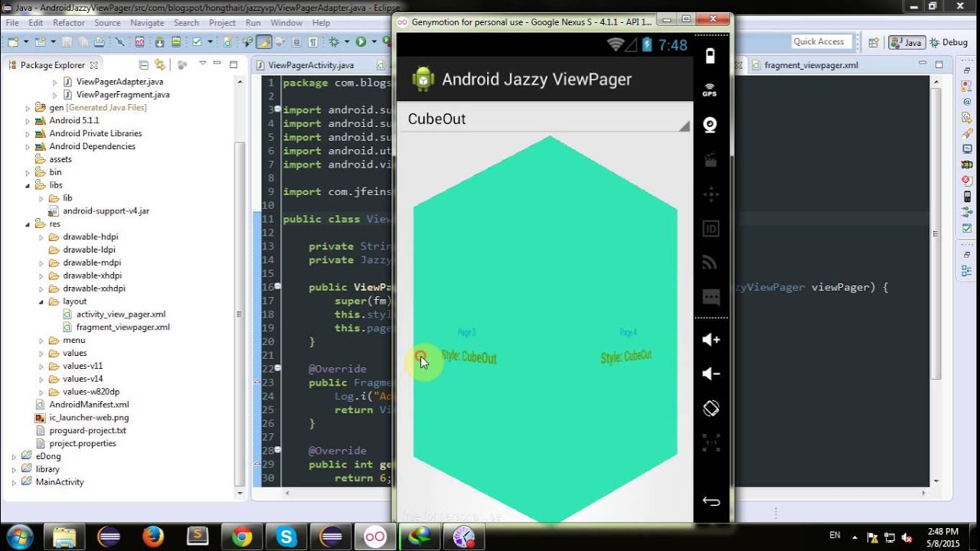Viewport: 980px width, 551px height.
Task: Open Windows Start button
Action: 18,536
